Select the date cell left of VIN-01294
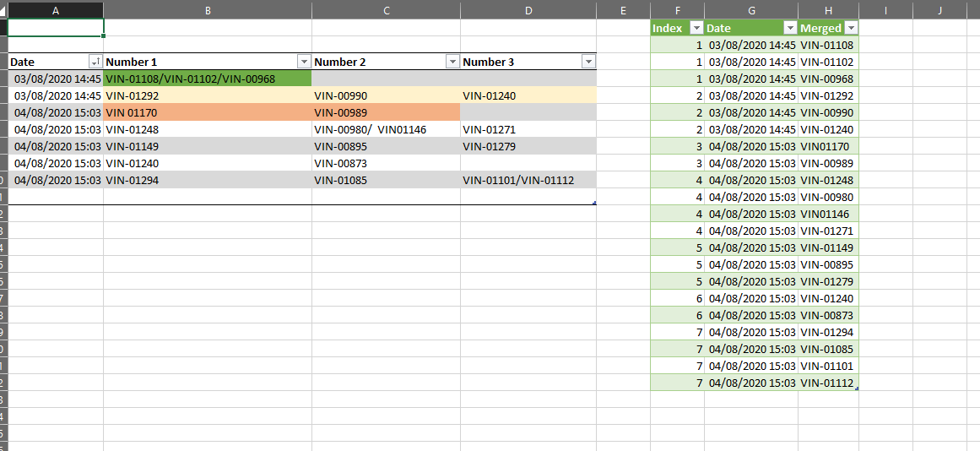 [56, 180]
